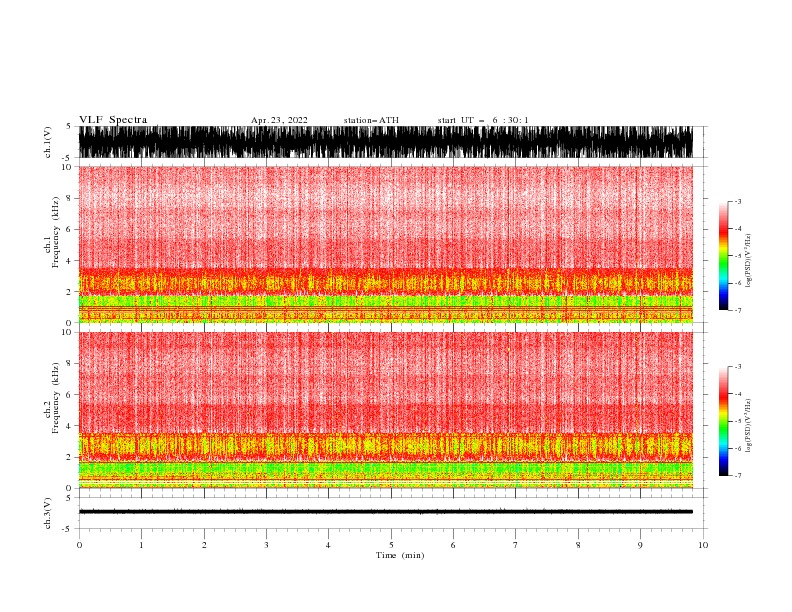The image size is (792, 612).
Task: Click inside the ch.2 spectrogram panel
Action: click(x=386, y=410)
